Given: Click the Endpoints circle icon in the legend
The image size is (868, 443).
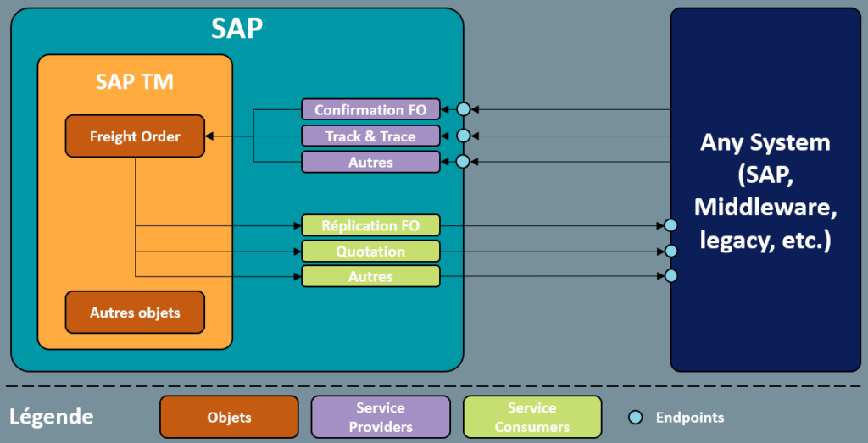Looking at the screenshot, I should pos(636,418).
